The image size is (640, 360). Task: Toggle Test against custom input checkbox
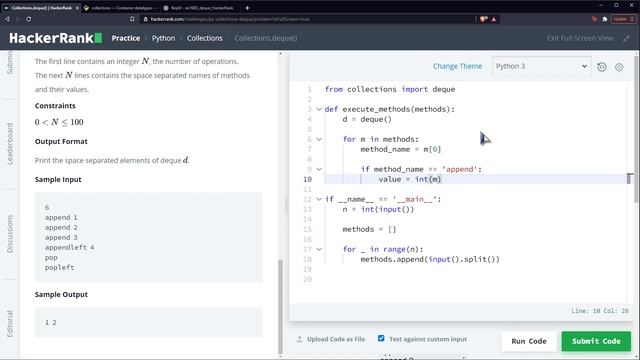coord(381,338)
